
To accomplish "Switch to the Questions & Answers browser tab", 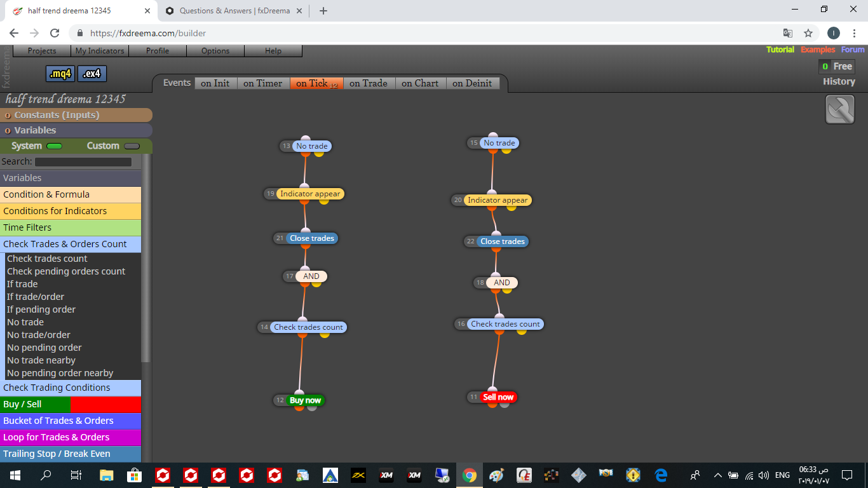I will click(x=234, y=11).
